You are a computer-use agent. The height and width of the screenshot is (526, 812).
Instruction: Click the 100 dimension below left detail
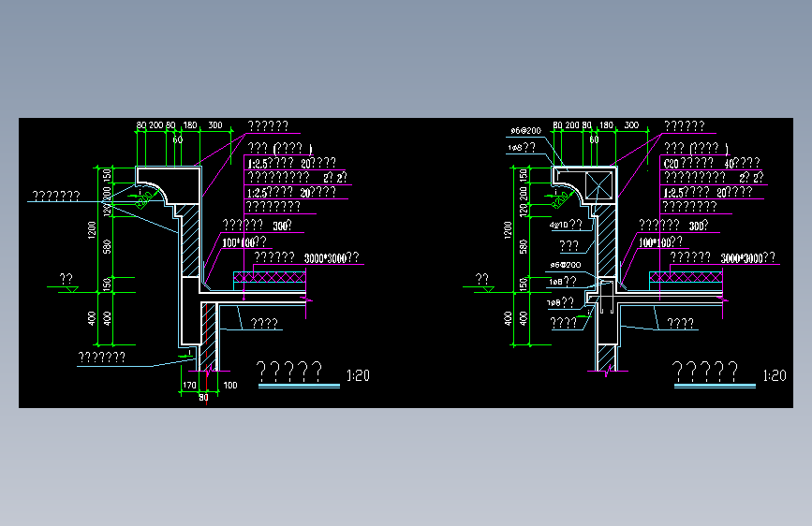tap(230, 386)
